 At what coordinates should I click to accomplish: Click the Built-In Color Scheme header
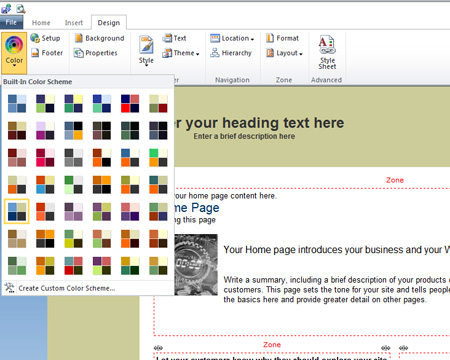click(x=38, y=82)
